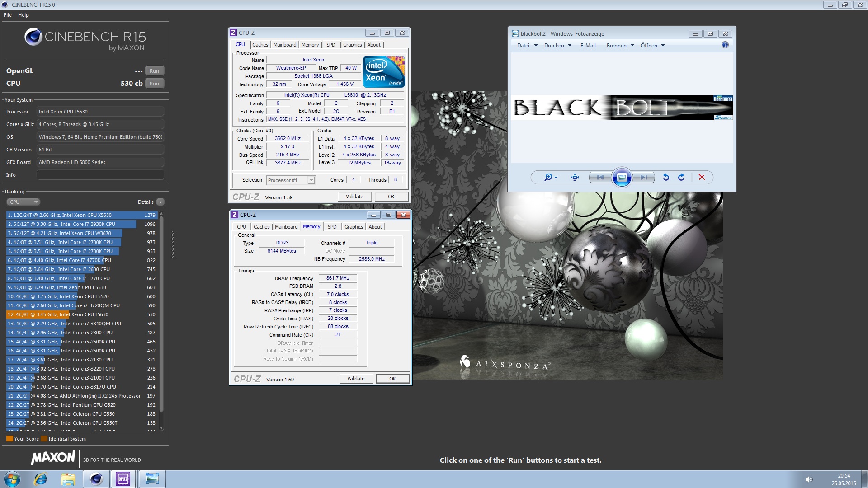Switch to About tab in upper CPU-Z
The height and width of the screenshot is (488, 868).
point(374,45)
